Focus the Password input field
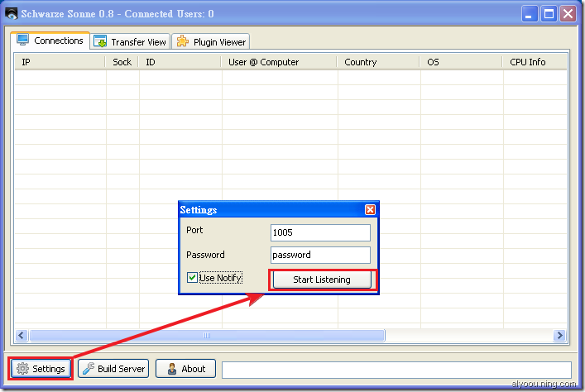 [x=320, y=255]
